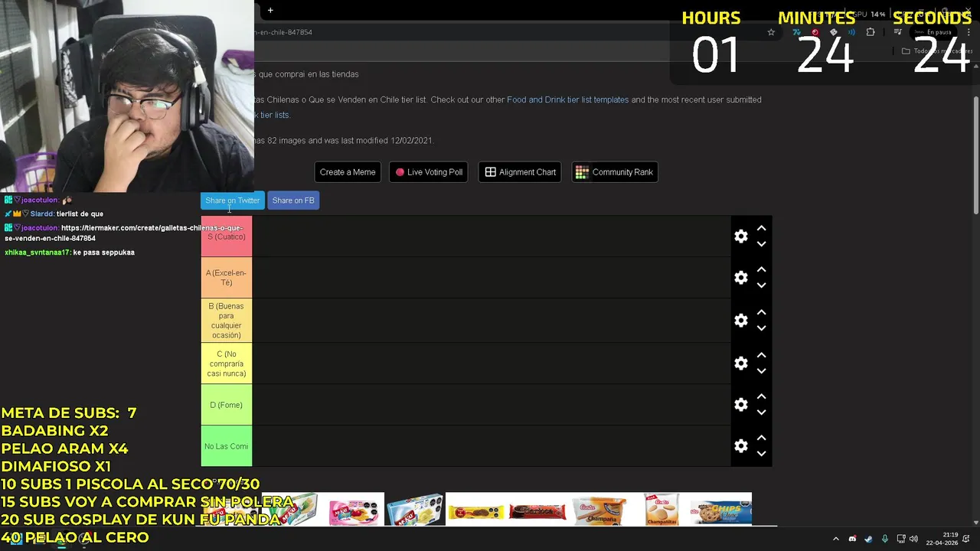
Task: Open settings gear for A (Excel-en-Té) tier
Action: tap(740, 278)
